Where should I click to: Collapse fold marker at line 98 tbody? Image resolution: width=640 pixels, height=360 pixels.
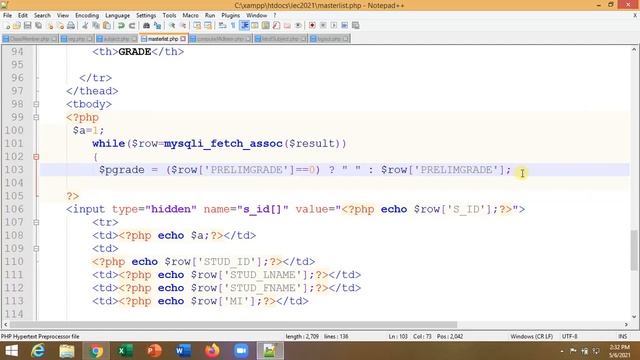[x=36, y=104]
